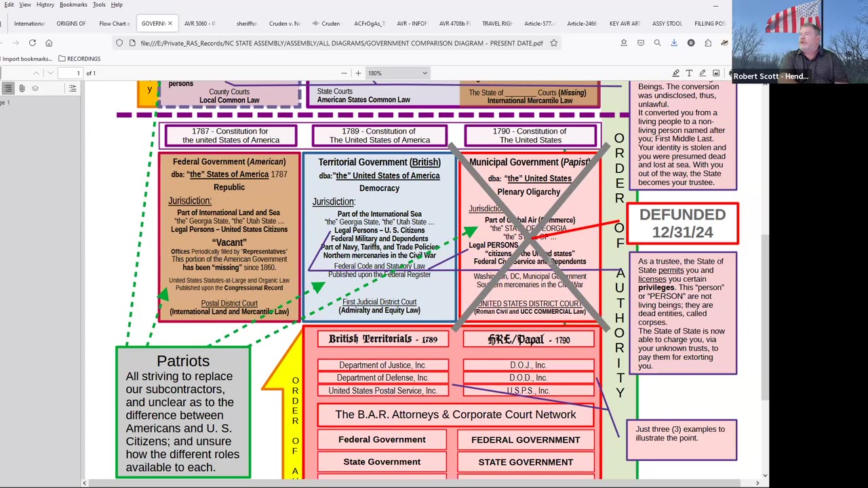Select the PDF add text tool
The image size is (868, 488).
(689, 73)
